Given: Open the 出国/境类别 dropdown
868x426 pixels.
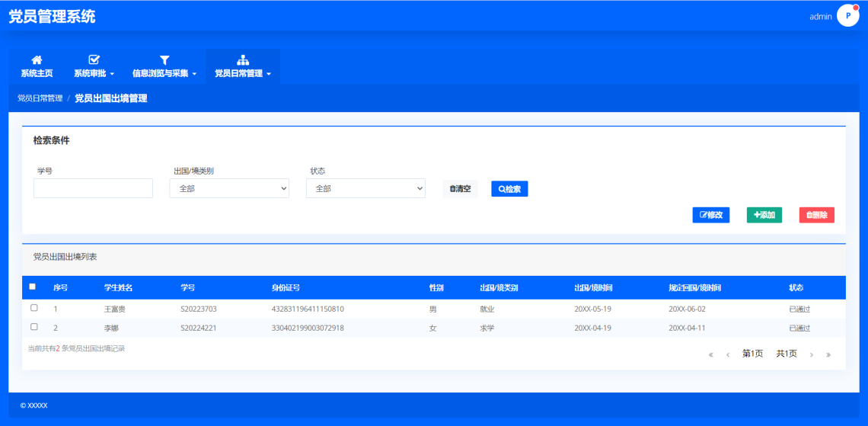Looking at the screenshot, I should 229,188.
